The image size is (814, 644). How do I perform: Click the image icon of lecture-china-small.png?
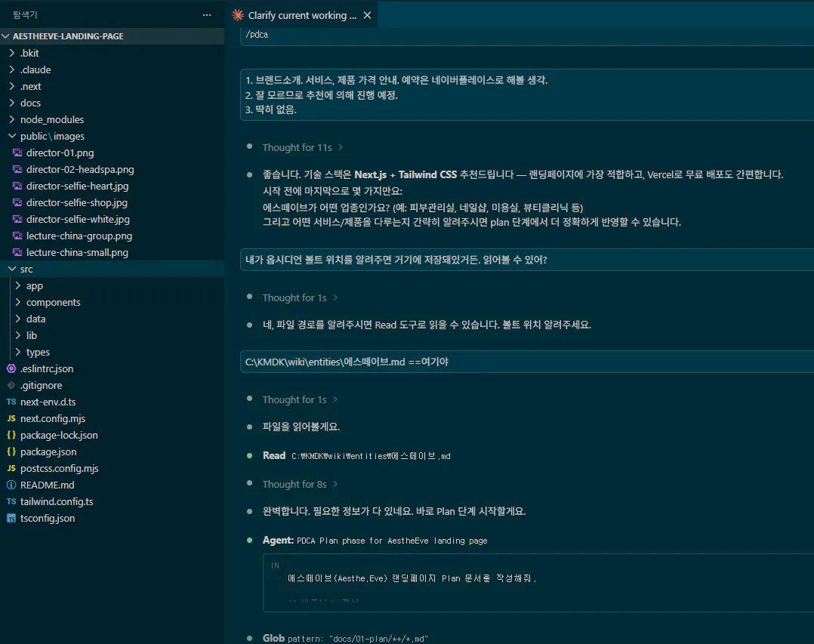[x=17, y=252]
